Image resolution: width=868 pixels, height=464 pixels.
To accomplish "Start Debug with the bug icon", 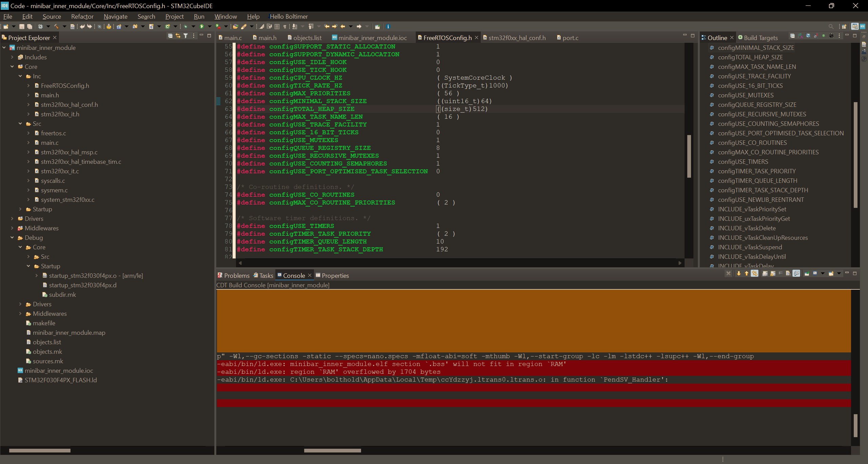I will pos(186,26).
